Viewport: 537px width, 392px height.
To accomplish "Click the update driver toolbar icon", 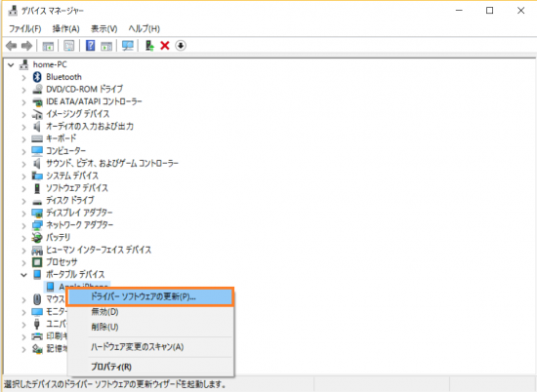I will (x=149, y=46).
